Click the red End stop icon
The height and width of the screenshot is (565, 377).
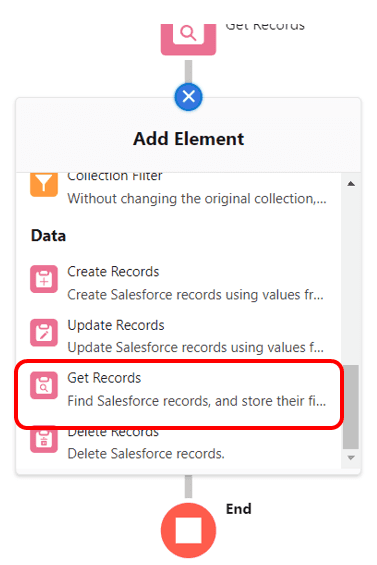coord(188,530)
